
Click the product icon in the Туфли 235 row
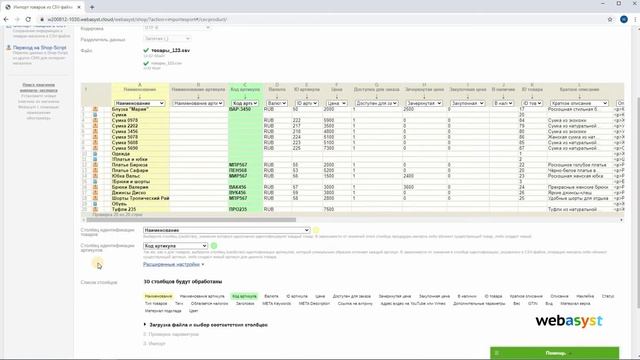tap(95, 209)
